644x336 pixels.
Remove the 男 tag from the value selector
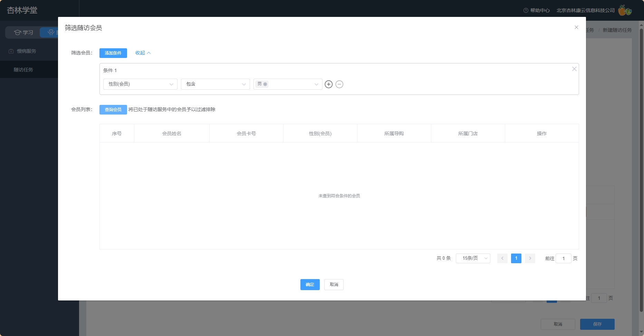[x=265, y=84]
